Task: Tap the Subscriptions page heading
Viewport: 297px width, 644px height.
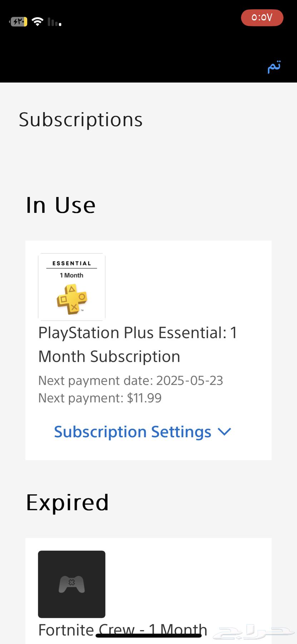Action: (x=81, y=119)
